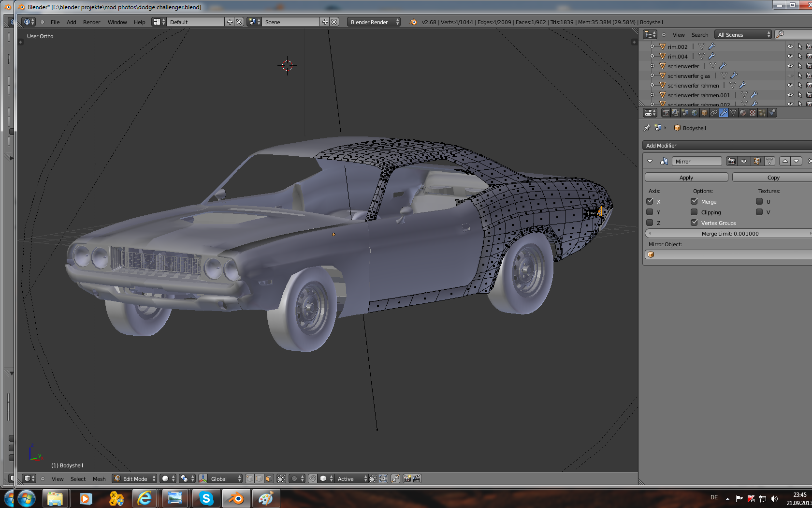Open the viewport shading dropdown
The height and width of the screenshot is (508, 812).
pyautogui.click(x=168, y=478)
